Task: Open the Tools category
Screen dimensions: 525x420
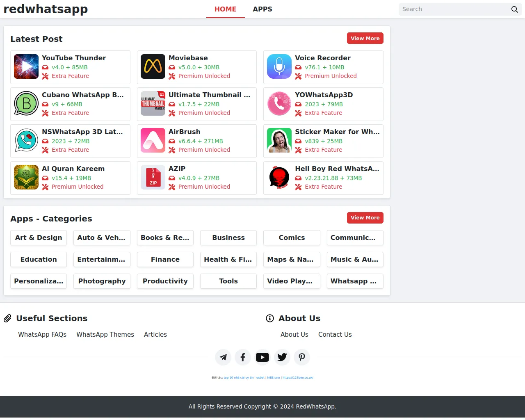Action: 228,281
